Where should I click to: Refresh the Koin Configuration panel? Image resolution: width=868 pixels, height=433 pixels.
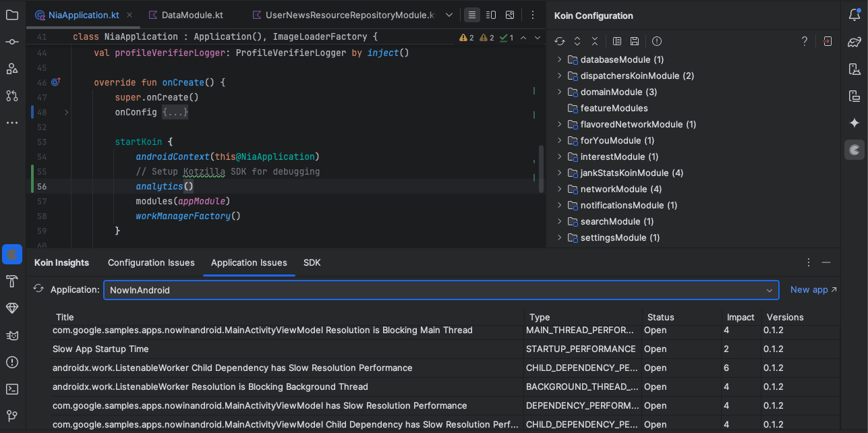[559, 41]
